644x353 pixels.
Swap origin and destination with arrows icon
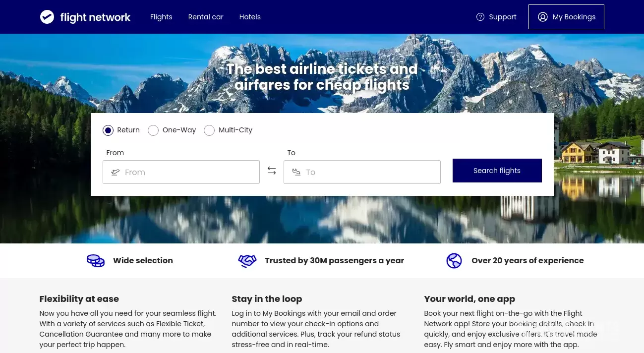pos(272,171)
